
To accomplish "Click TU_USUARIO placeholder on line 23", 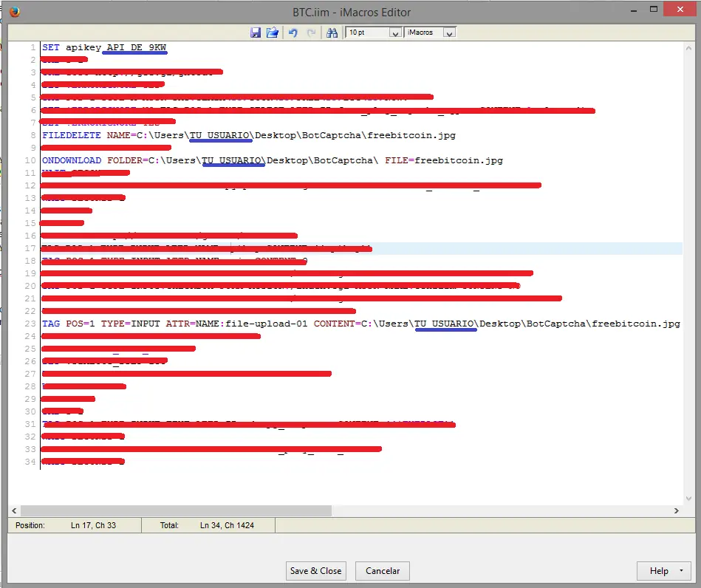I will tap(444, 324).
